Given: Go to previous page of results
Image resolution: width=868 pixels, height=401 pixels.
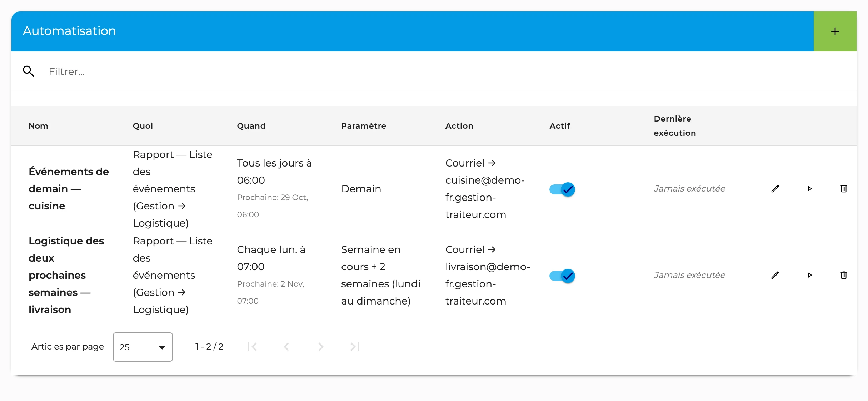Looking at the screenshot, I should 286,347.
